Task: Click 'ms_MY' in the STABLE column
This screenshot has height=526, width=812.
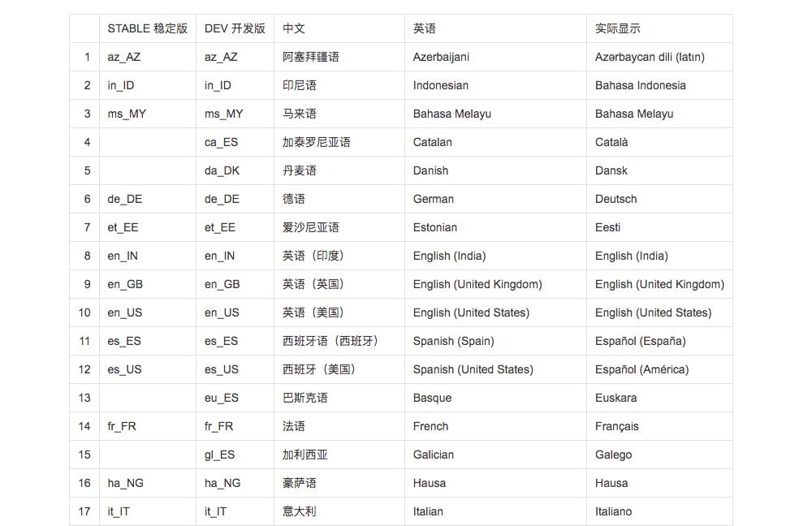Action: (148, 114)
